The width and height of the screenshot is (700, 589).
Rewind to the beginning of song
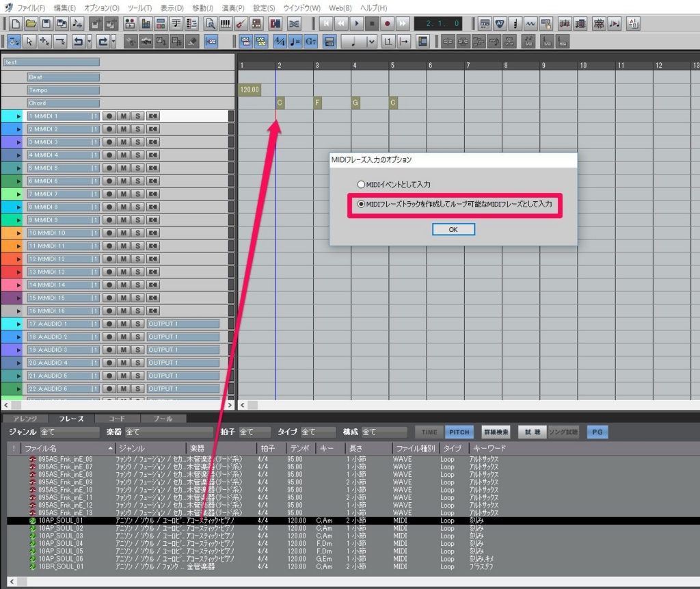[x=326, y=24]
